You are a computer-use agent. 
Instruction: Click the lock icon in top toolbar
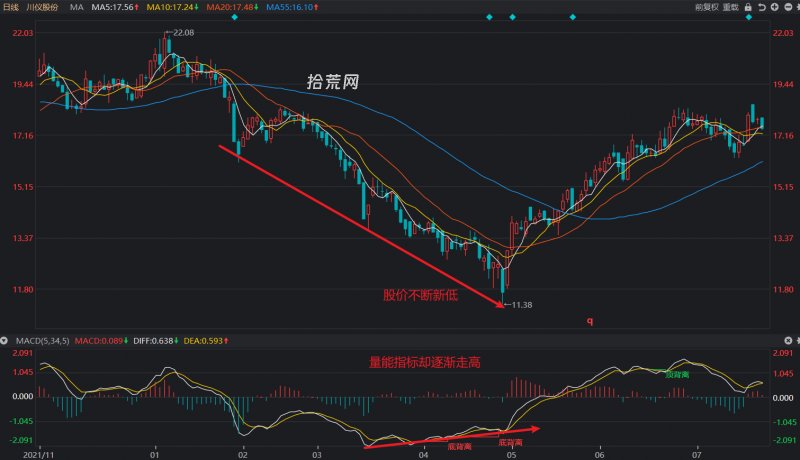click(x=748, y=7)
